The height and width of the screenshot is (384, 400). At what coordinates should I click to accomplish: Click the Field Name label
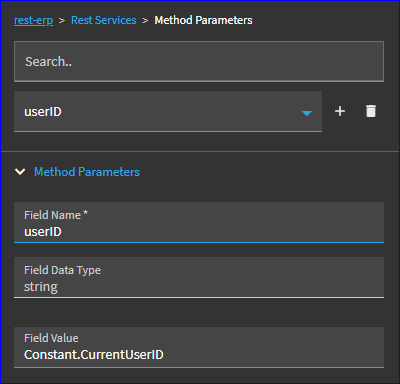pos(56,215)
